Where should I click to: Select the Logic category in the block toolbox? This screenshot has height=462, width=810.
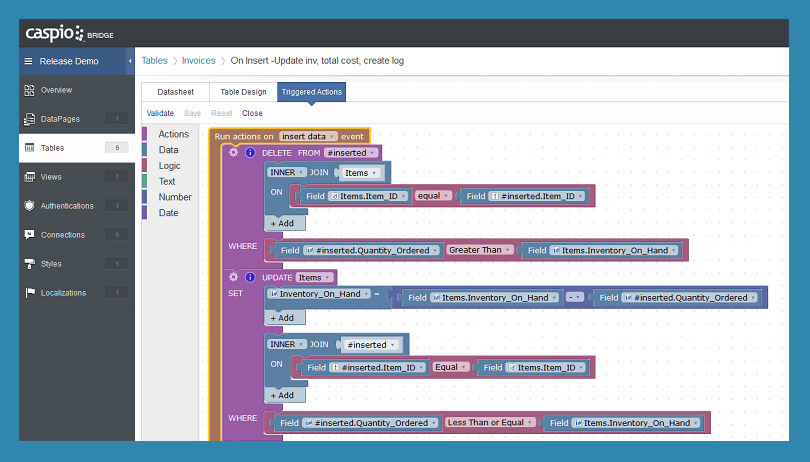168,166
